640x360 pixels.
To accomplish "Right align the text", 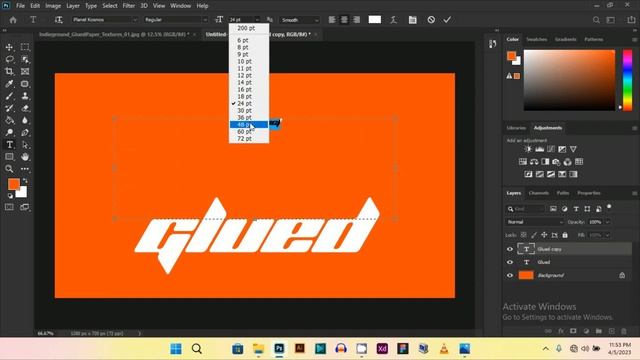I will click(x=356, y=20).
